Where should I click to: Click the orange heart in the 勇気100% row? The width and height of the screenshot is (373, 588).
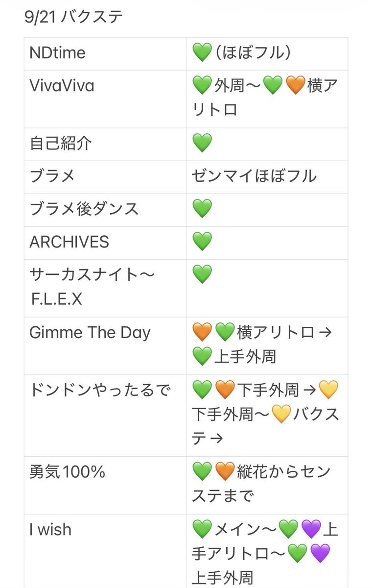[225, 472]
